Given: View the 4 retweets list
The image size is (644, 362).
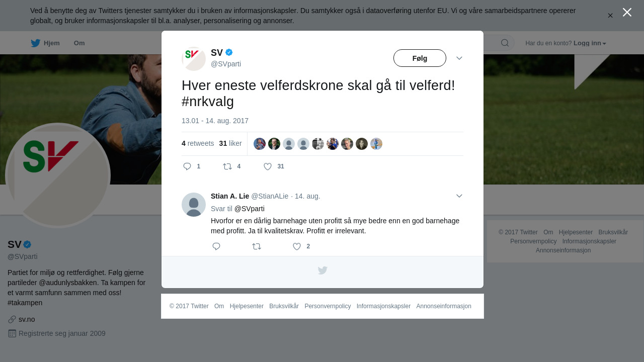Looking at the screenshot, I should [198, 143].
